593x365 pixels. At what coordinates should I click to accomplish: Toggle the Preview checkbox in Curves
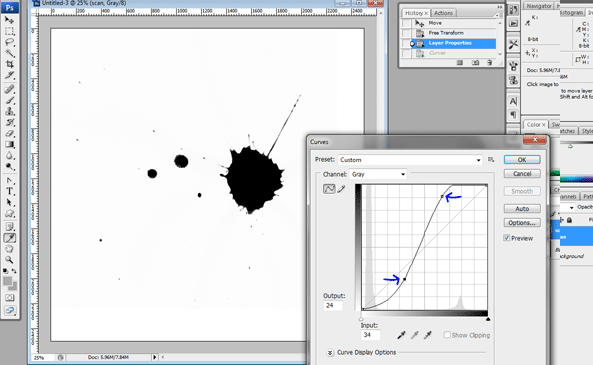click(507, 238)
